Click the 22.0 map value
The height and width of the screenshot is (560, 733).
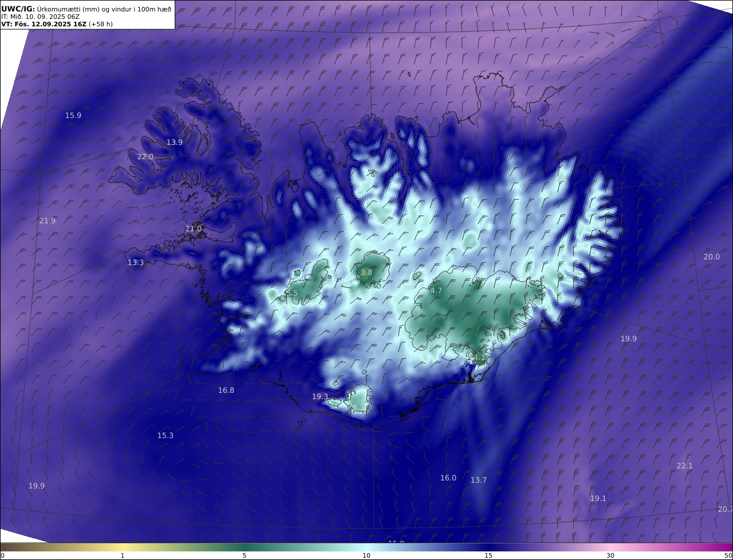click(x=145, y=156)
